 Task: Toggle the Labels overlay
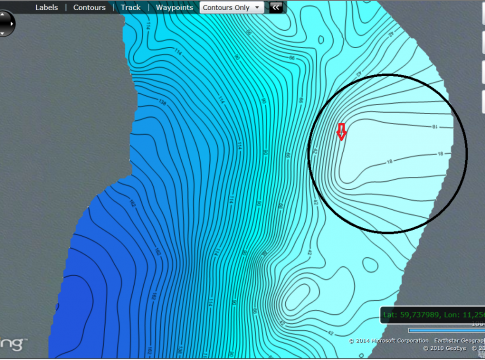point(47,7)
